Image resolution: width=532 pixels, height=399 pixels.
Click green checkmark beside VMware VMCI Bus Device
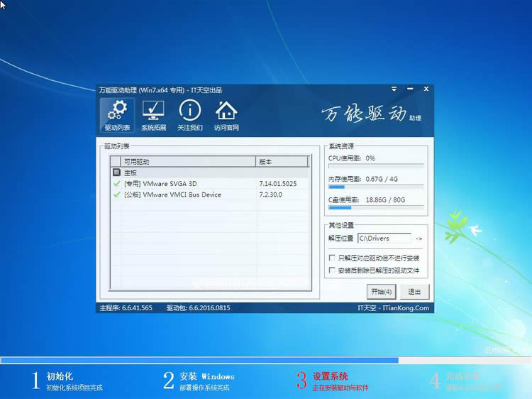(x=117, y=195)
